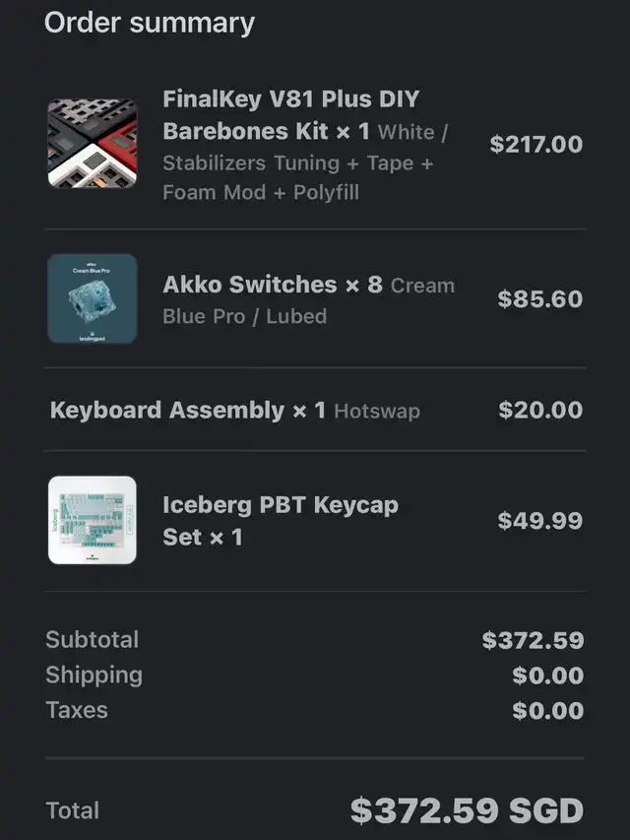Select the $372.59 SGD total amount
The image size is (630, 840).
tap(467, 810)
